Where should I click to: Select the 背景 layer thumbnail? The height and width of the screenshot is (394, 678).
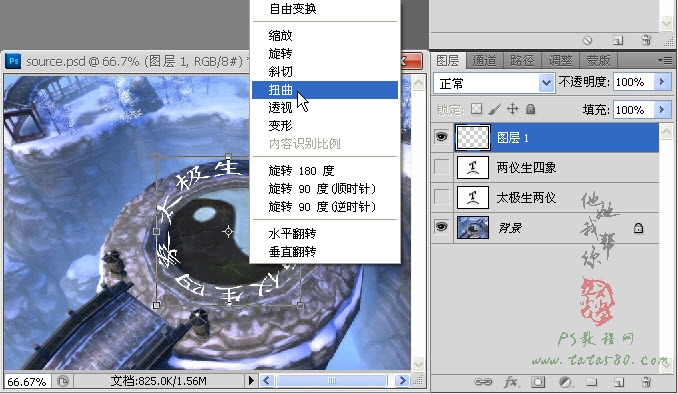pyautogui.click(x=473, y=227)
